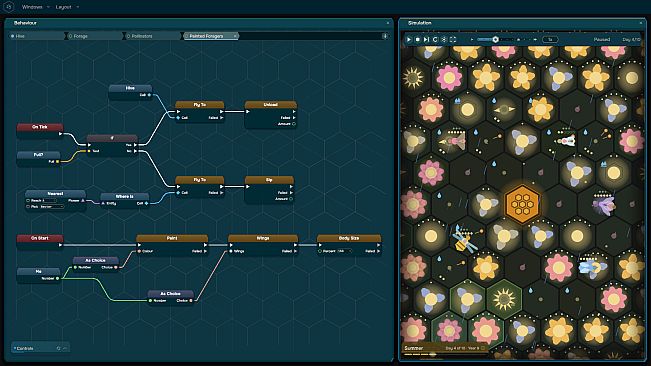Click the Hive node Cell output port
Screen dimensions: 651x366
(149, 95)
